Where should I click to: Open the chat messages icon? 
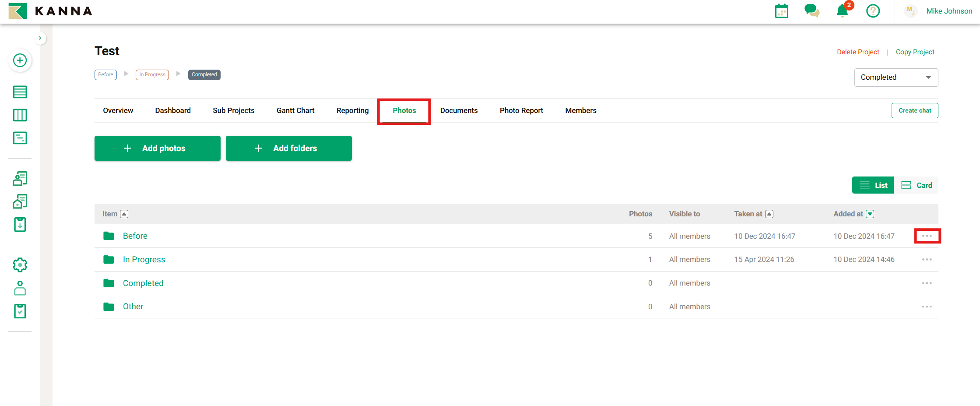tap(811, 11)
